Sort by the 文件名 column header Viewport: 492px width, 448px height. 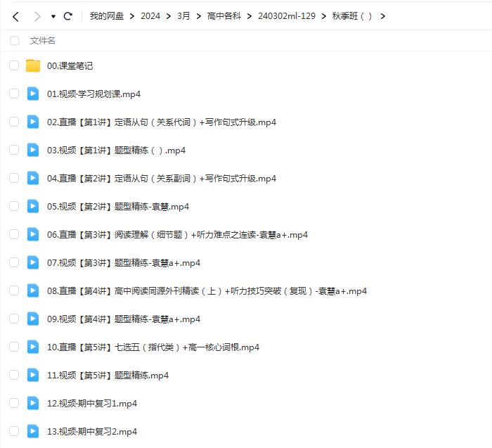[x=42, y=41]
